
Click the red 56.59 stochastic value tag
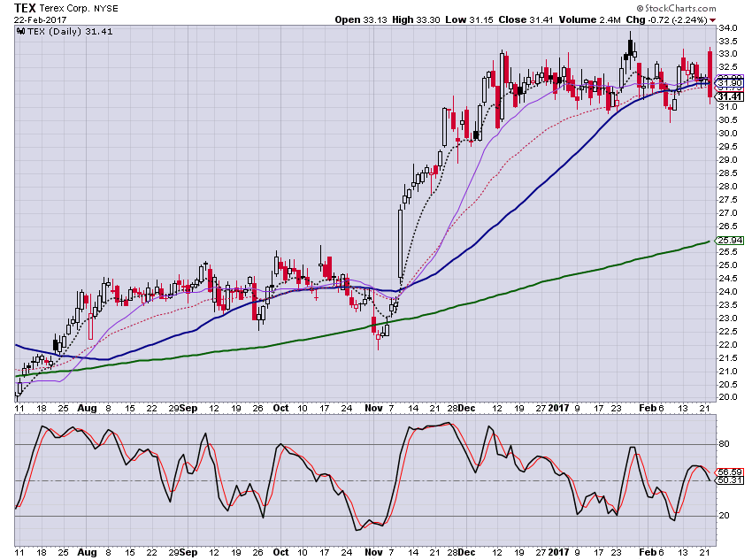click(x=730, y=472)
